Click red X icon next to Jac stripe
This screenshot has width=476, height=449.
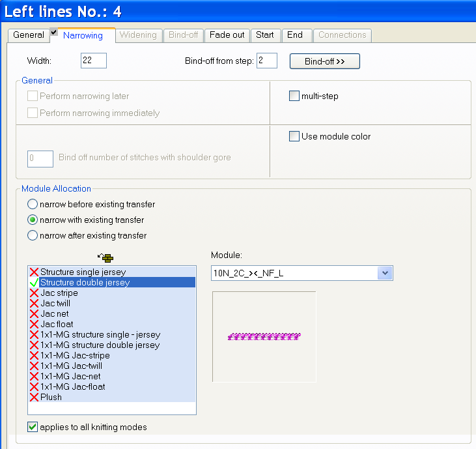click(34, 293)
